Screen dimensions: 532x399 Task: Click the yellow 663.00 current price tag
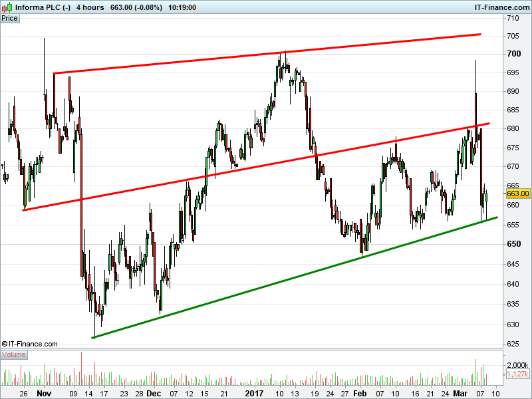pyautogui.click(x=518, y=194)
